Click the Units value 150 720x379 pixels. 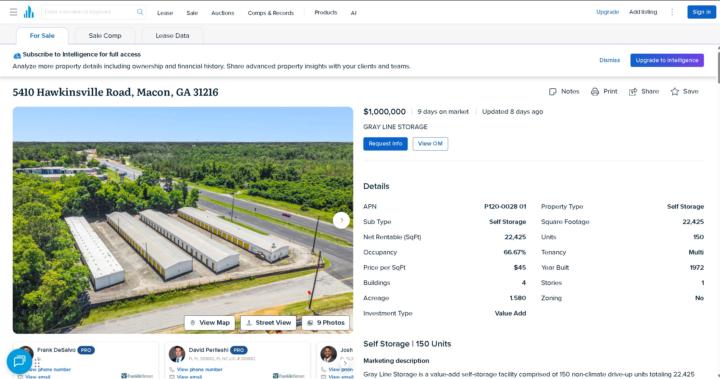point(698,237)
